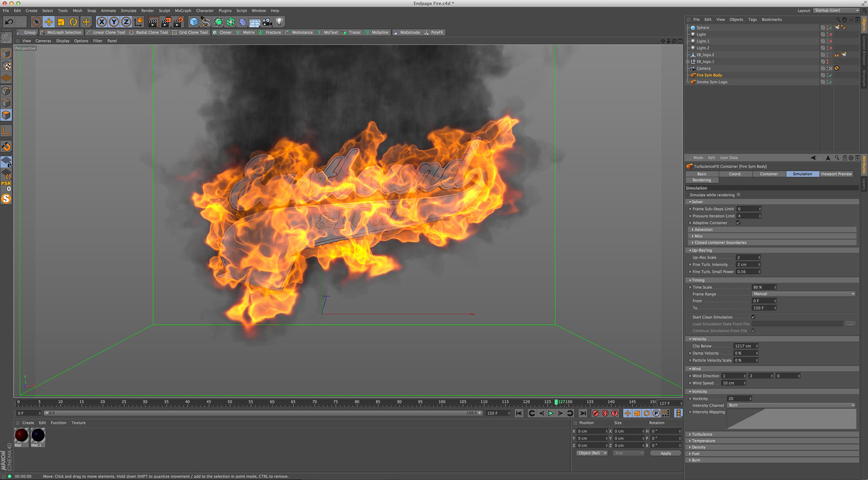The image size is (868, 480).
Task: Toggle Autokeying red icon
Action: 605,413
